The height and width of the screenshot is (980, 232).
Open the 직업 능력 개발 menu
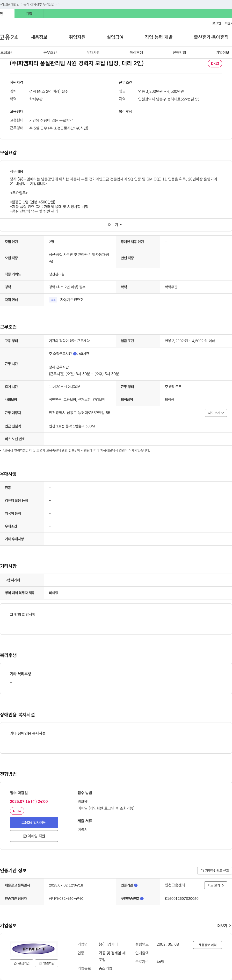159,37
